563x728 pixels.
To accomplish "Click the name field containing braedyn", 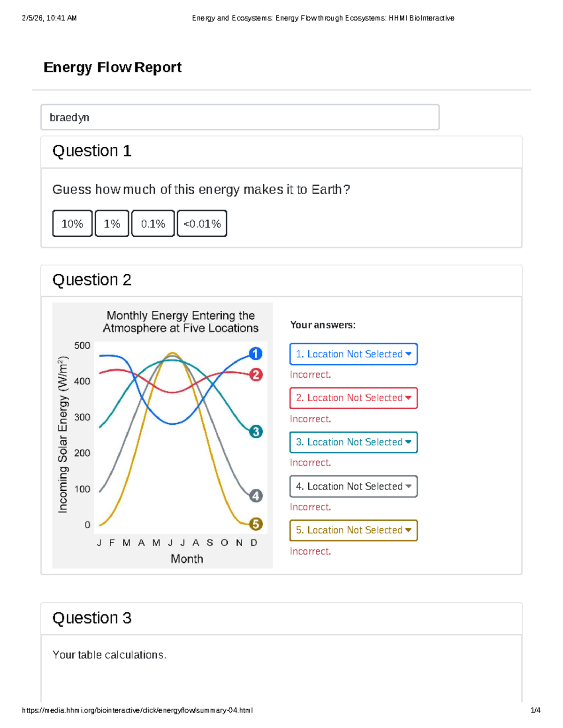I will pyautogui.click(x=240, y=117).
